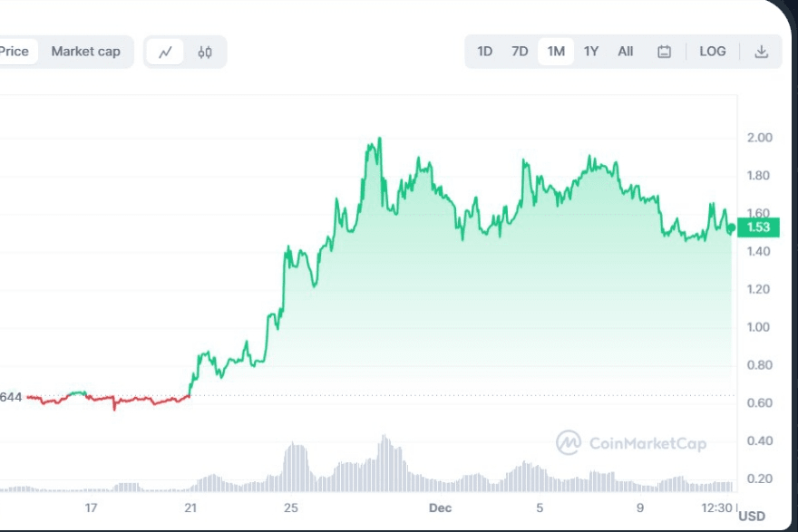
Task: Click the price peak near 2.00
Action: click(x=379, y=140)
